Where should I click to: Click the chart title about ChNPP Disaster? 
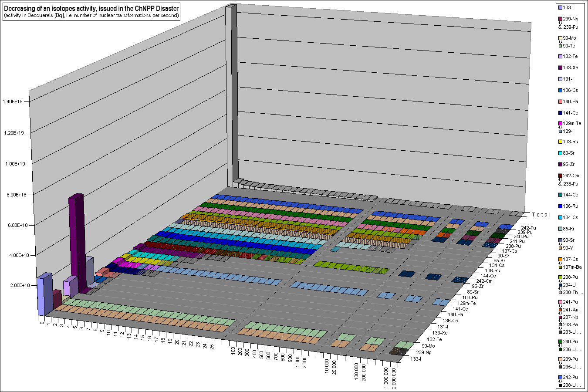click(x=91, y=9)
